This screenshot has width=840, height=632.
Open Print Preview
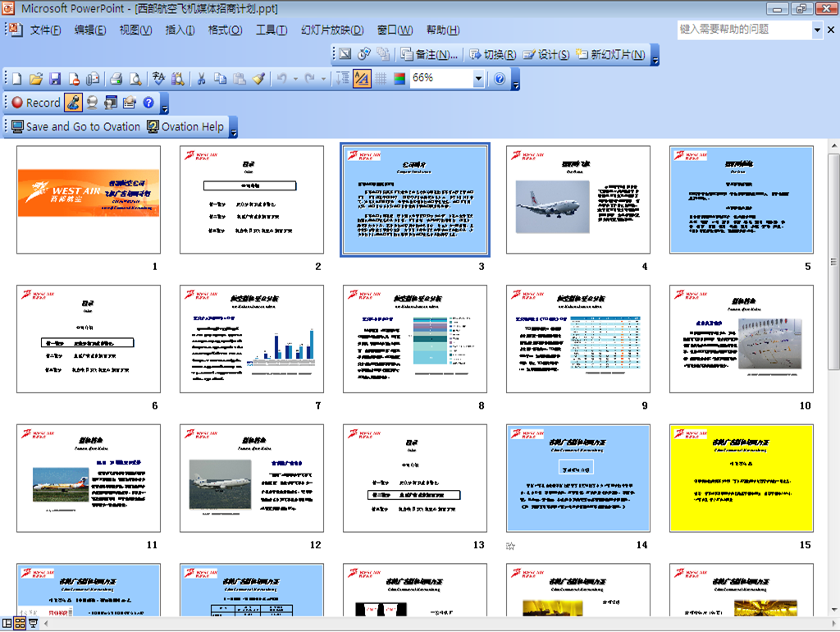pyautogui.click(x=135, y=79)
